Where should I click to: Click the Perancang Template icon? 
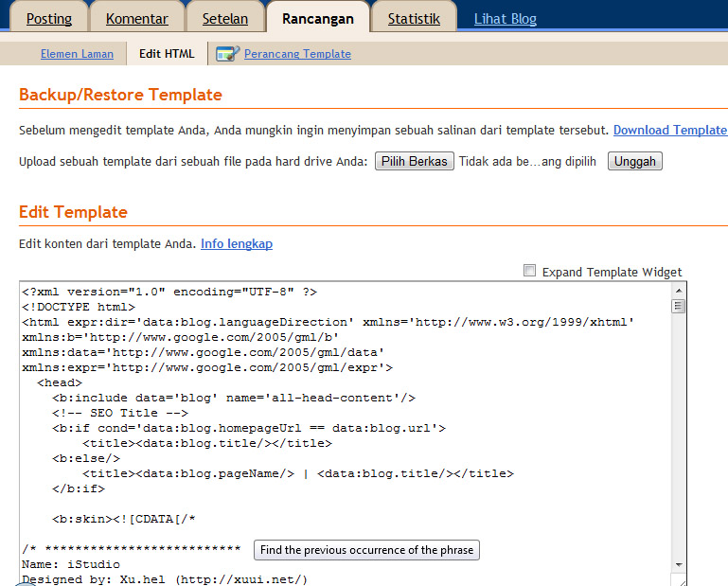(227, 54)
